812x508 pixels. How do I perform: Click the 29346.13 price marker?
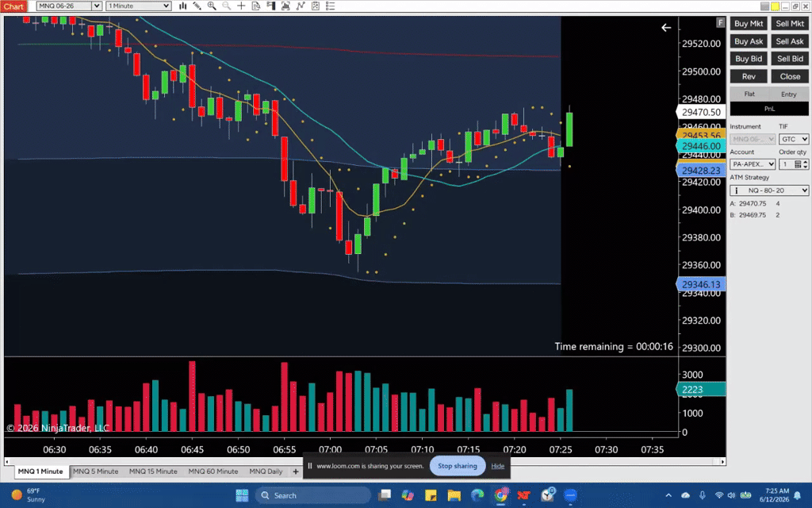[701, 284]
